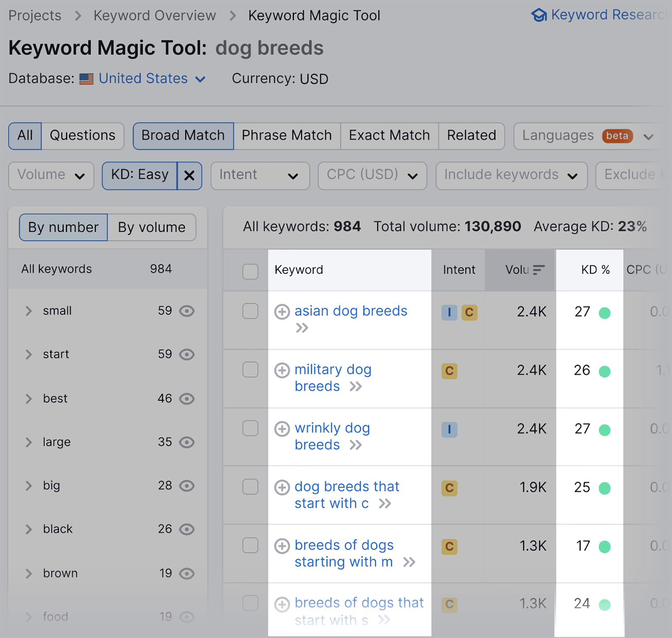Select the Phrase Match tab
Screen dimensions: 672x638
(x=286, y=135)
